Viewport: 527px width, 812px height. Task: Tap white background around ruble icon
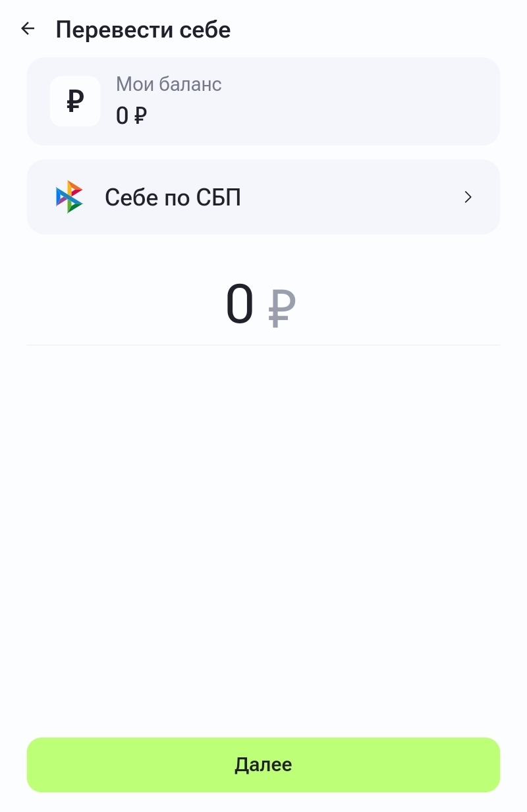[57, 84]
